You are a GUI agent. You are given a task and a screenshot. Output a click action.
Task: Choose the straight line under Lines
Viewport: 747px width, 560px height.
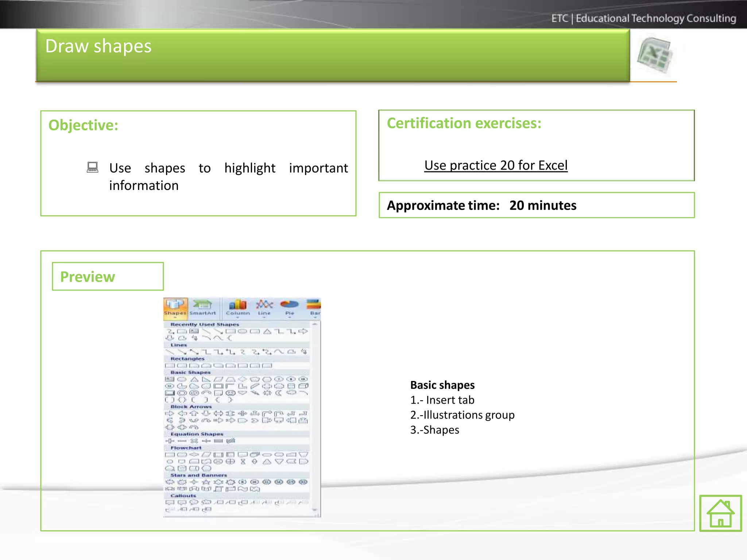point(170,352)
